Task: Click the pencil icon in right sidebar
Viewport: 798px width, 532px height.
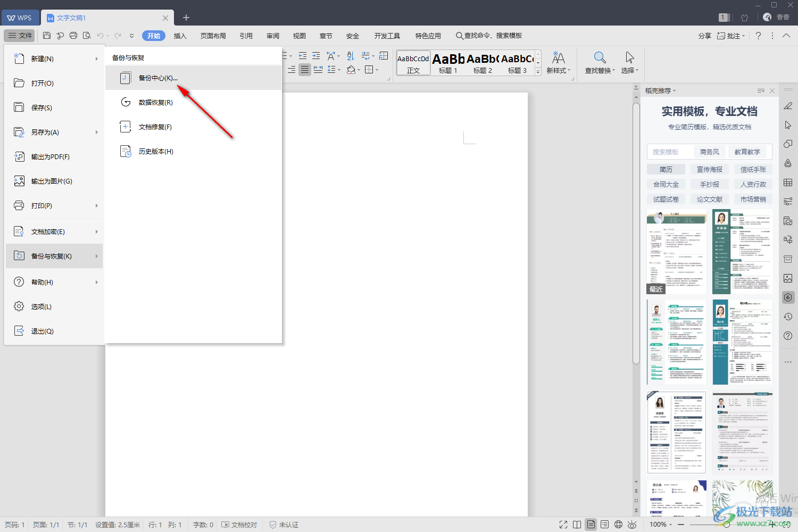Action: (x=788, y=106)
